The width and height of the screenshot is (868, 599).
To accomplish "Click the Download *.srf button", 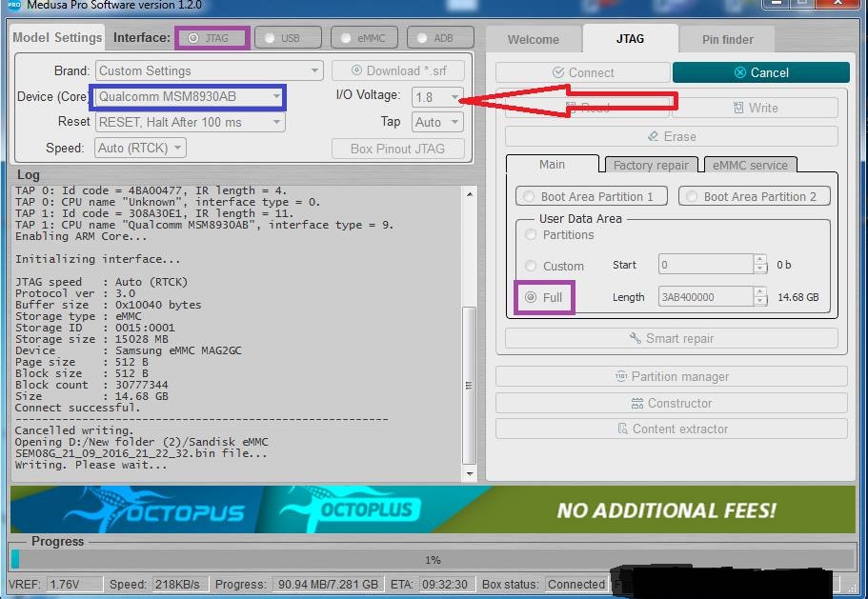I will pos(398,70).
